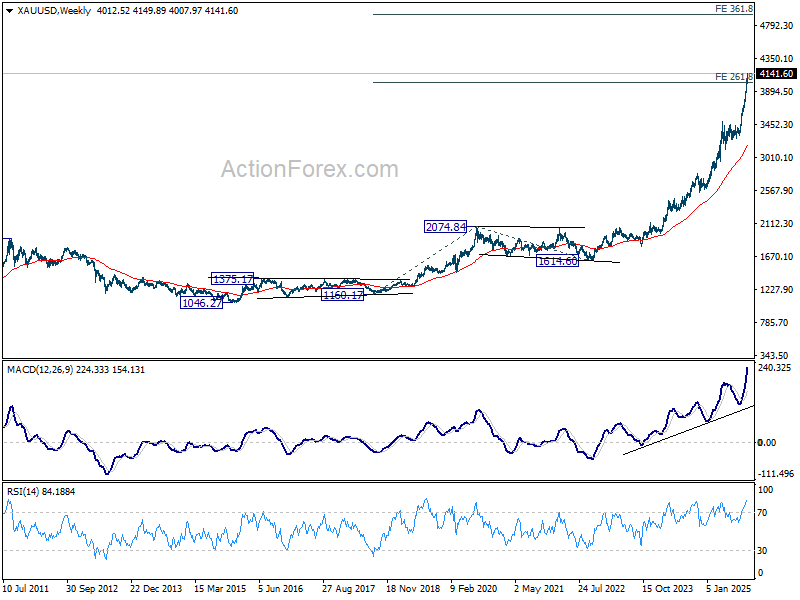This screenshot has width=800, height=600.
Task: Select the 4141.60 current price tag
Action: [776, 74]
